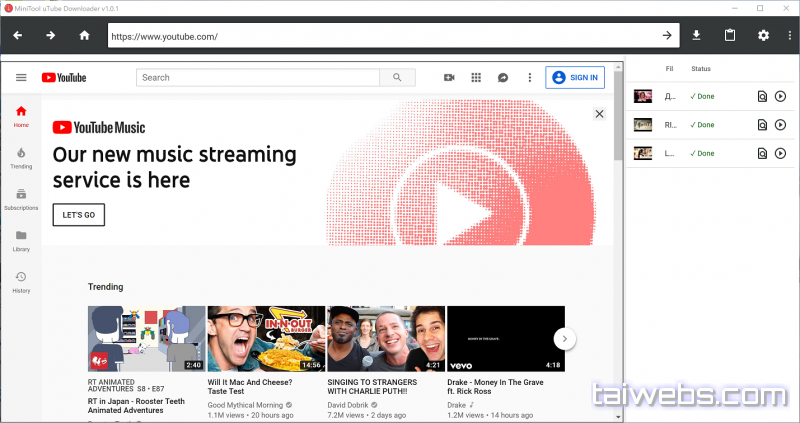This screenshot has height=423, width=800.
Task: Select Trending in the YouTube sidebar
Action: [x=21, y=157]
